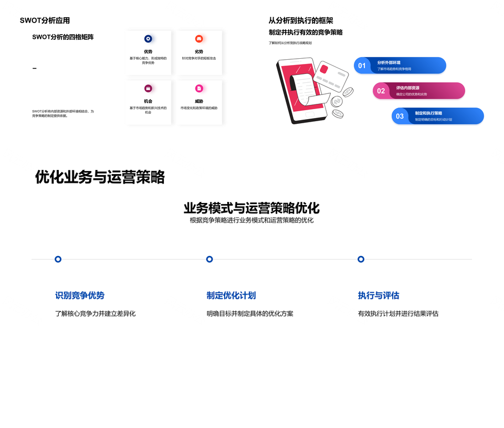Image resolution: width=504 pixels, height=428 pixels.
Task: Select step 03 number badge
Action: (x=400, y=116)
